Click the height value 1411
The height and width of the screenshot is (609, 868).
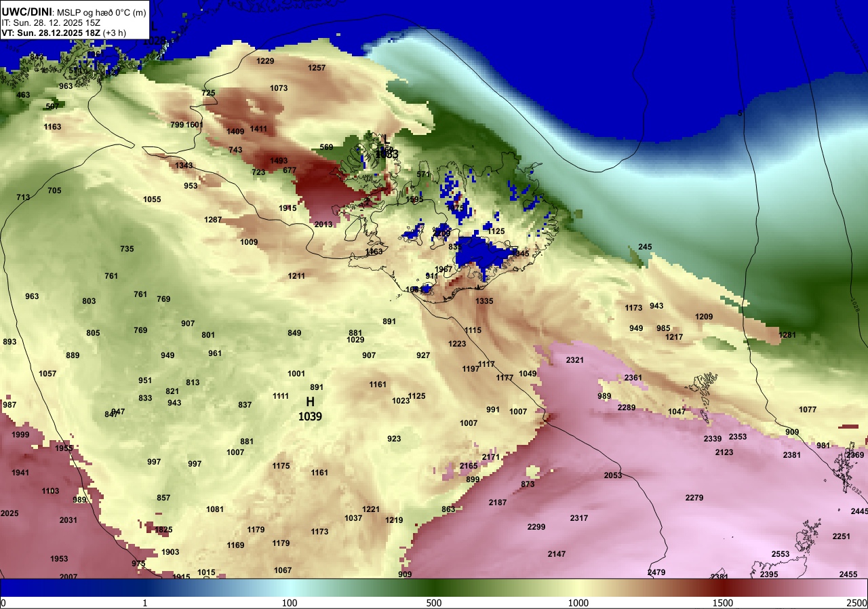tap(258, 129)
